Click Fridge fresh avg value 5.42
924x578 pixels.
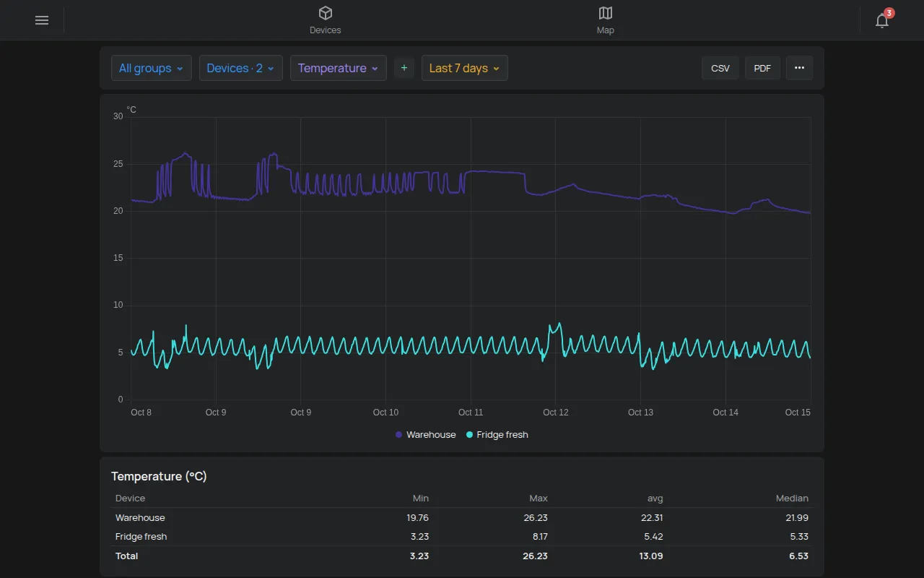[653, 537]
